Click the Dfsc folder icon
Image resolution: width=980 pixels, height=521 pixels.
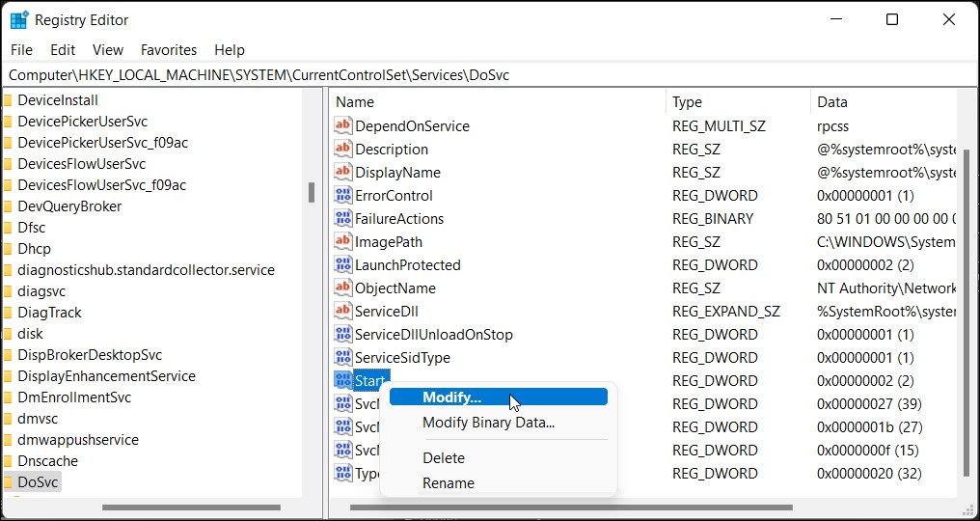(x=8, y=228)
